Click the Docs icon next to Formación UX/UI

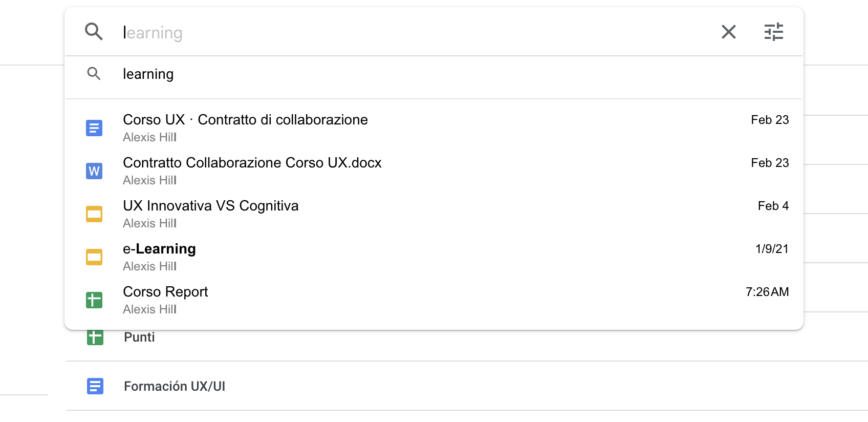(x=95, y=386)
